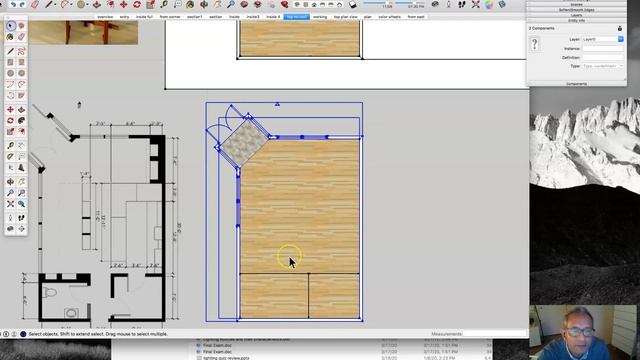Select the Polygon tool in left palette
Image resolution: width=640 pixels, height=360 pixels.
[x=22, y=73]
